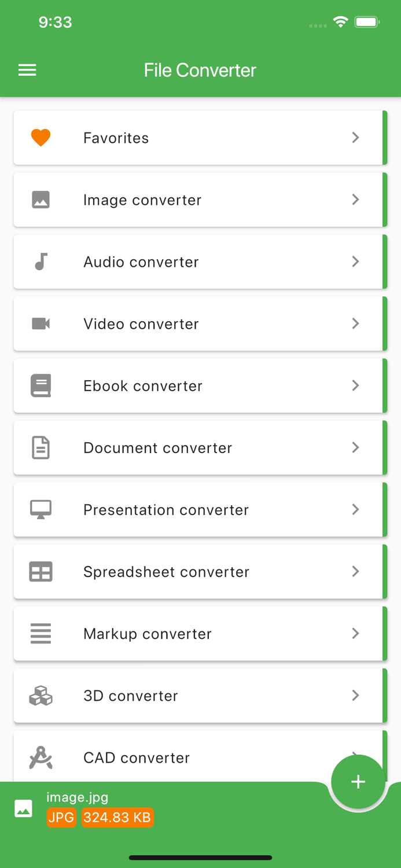
Task: Click the 324.83 KB size badge
Action: 117,817
